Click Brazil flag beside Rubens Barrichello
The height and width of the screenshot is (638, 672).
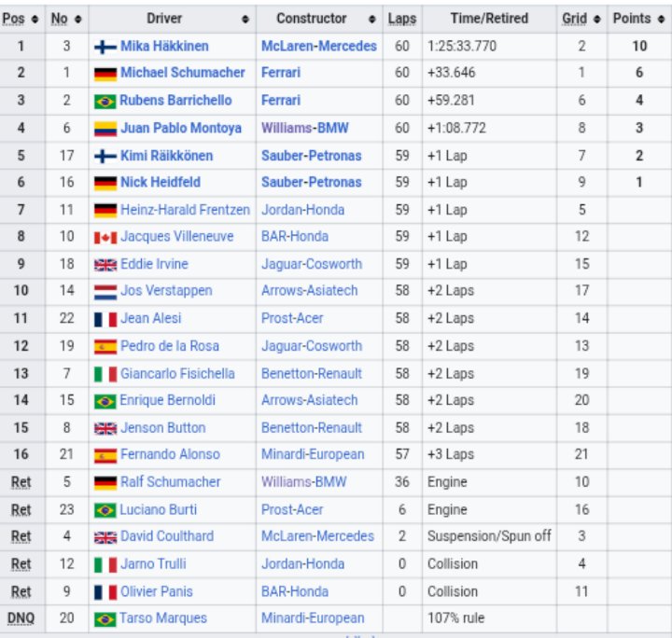pos(105,102)
